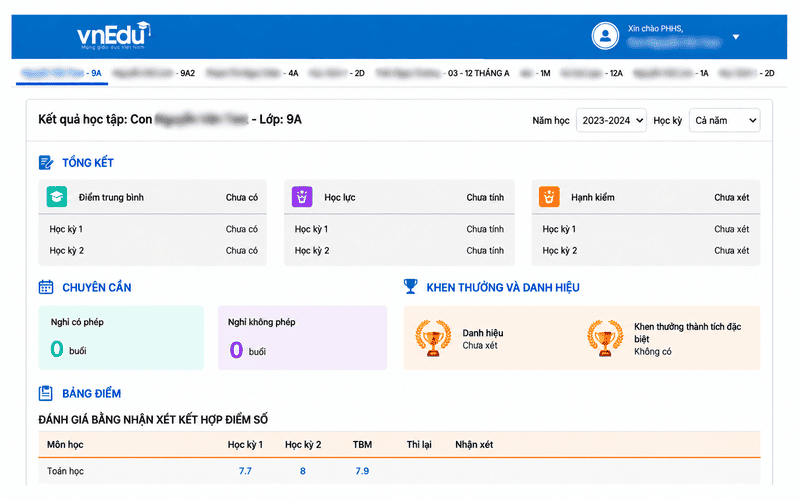
Task: Open the Học kỳ Cả năm dropdown
Action: tap(724, 120)
